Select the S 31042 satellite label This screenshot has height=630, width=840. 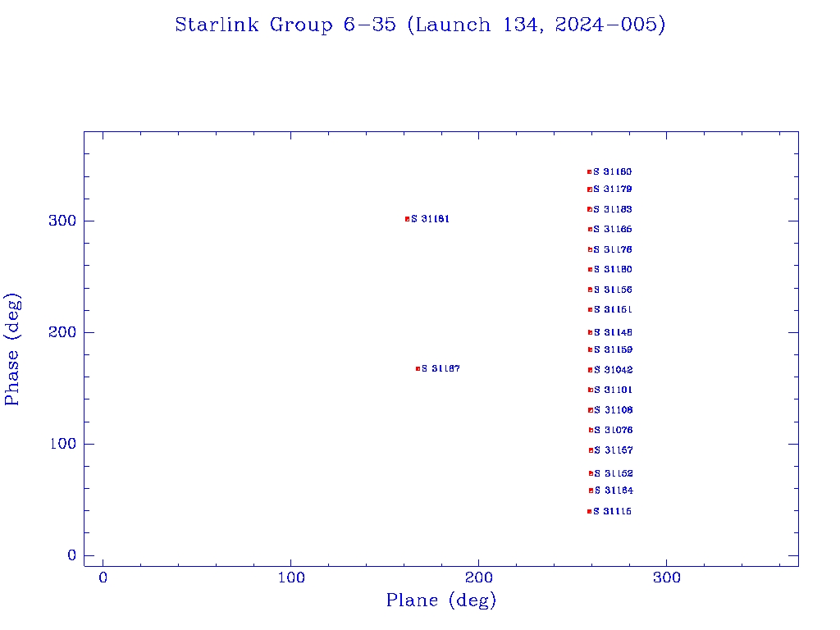coord(614,370)
